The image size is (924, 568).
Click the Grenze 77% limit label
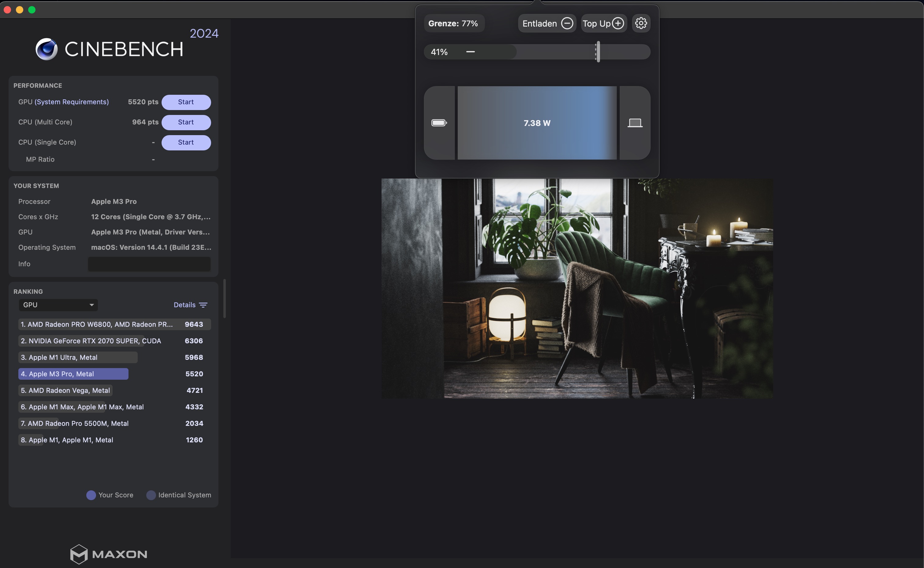(x=453, y=23)
